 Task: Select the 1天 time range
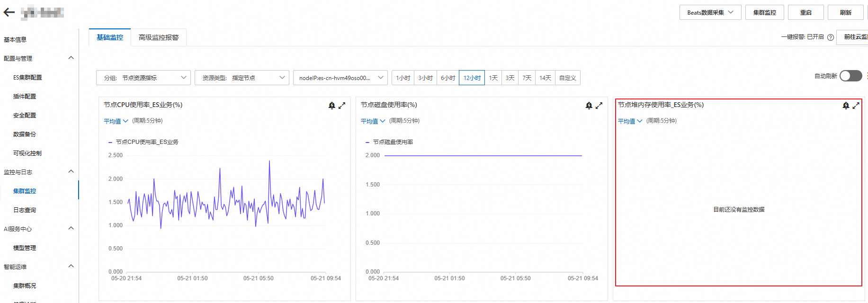click(x=493, y=78)
